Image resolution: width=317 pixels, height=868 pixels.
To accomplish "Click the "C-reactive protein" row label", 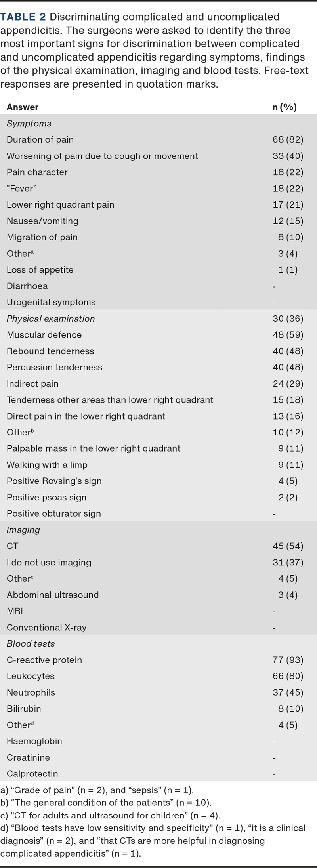I will pyautogui.click(x=44, y=660).
